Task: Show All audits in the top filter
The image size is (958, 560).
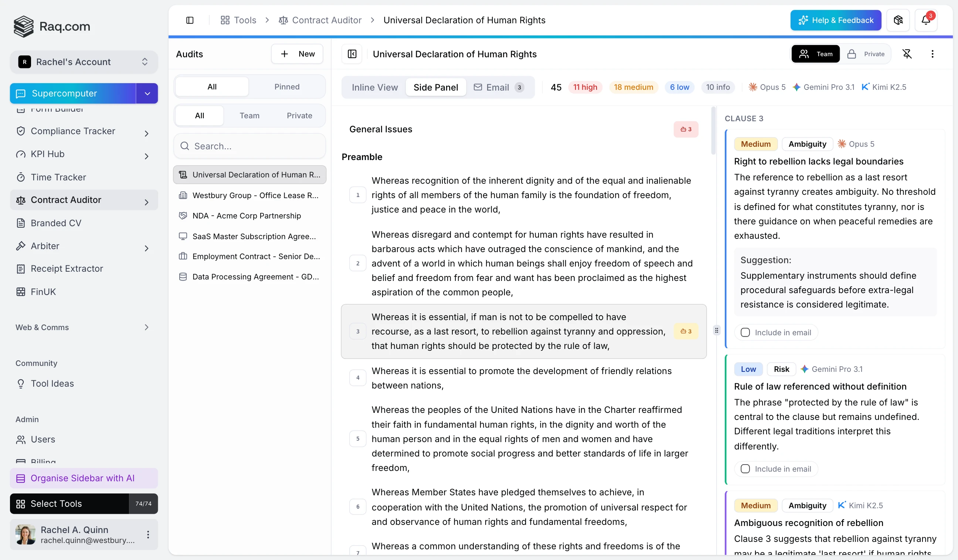Action: [212, 87]
